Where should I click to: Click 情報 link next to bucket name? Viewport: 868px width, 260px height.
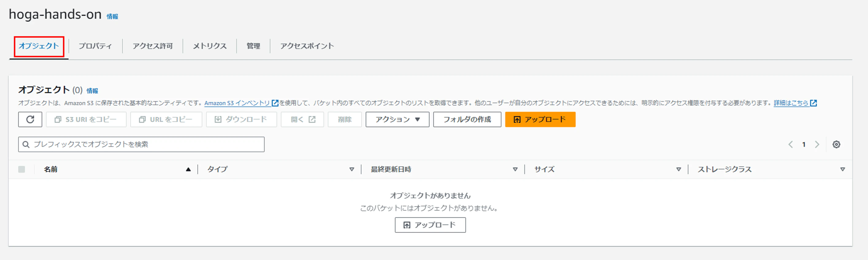(113, 17)
